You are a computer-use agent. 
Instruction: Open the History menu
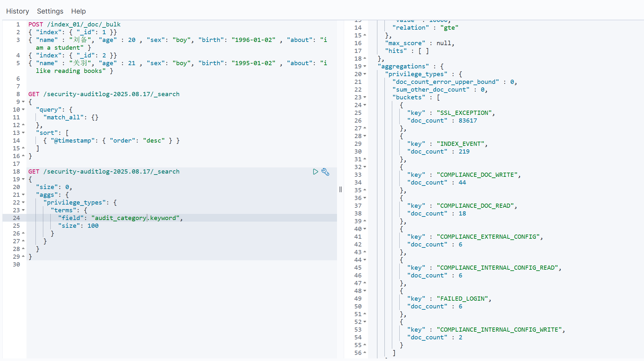[17, 11]
